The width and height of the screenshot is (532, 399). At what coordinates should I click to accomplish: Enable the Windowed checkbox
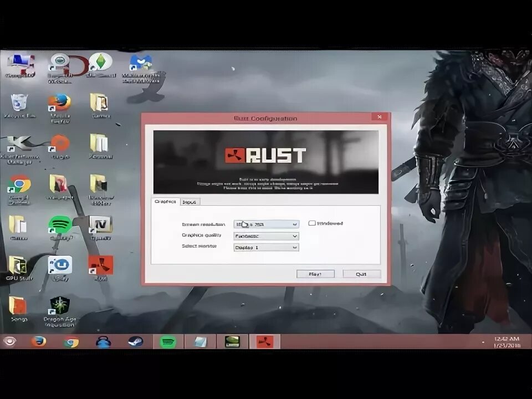[312, 223]
